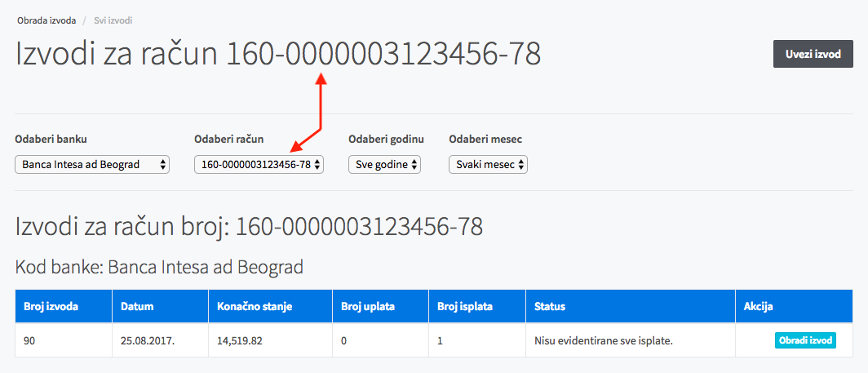Screen dimensions: 868x373
Task: Expand the Odaberi račun dropdown
Action: point(259,165)
